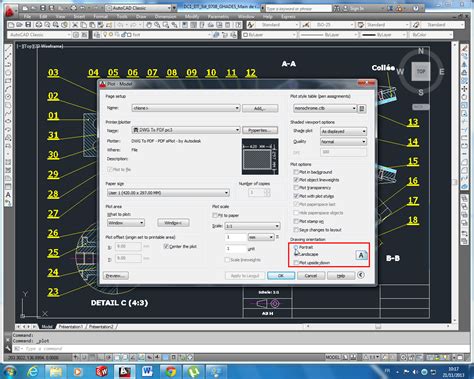This screenshot has height=379, width=474.
Task: Enable Plot transparency checkbox
Action: tap(296, 188)
